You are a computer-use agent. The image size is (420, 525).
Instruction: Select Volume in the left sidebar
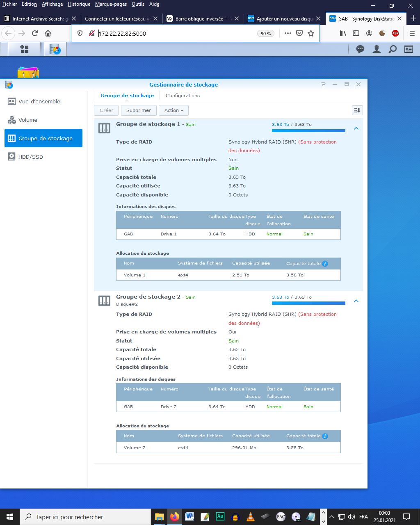(27, 120)
